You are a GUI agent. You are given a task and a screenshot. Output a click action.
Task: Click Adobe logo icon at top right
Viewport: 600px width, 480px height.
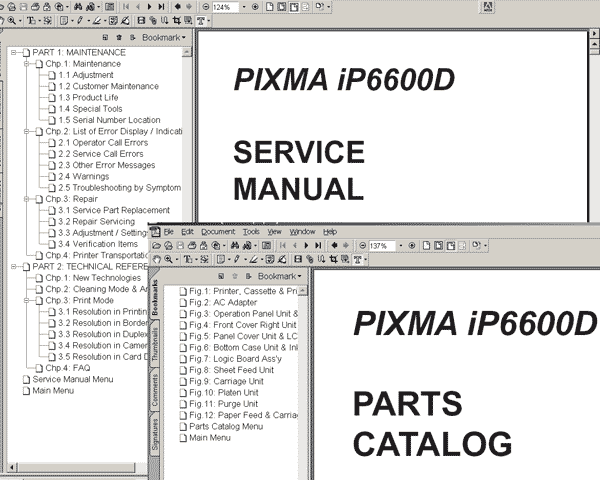click(x=488, y=7)
